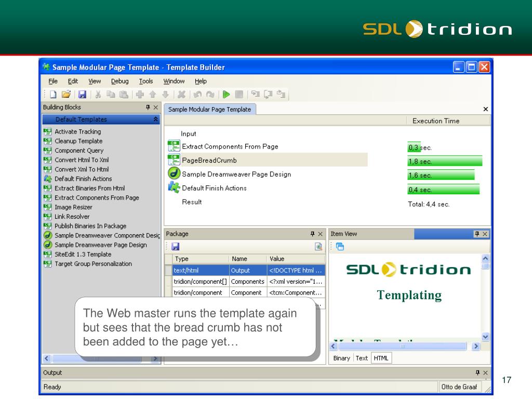Click the Cut scissors icon

[98, 95]
